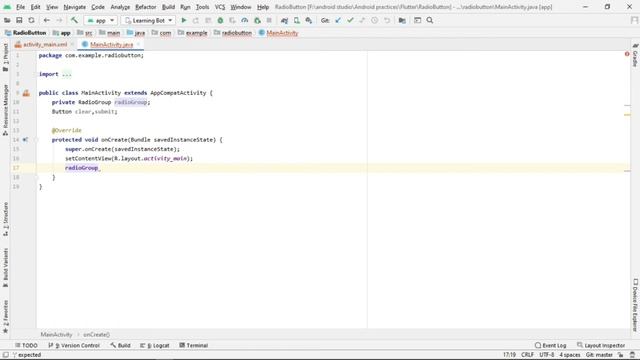Viewport: 640px width, 360px height.
Task: Open the Device File Explorer panel
Action: click(x=635, y=305)
